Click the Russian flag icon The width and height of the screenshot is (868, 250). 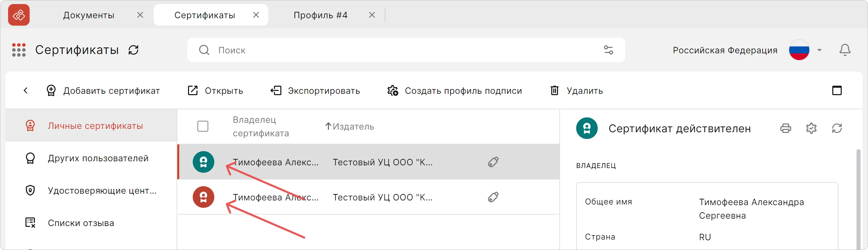[x=799, y=50]
